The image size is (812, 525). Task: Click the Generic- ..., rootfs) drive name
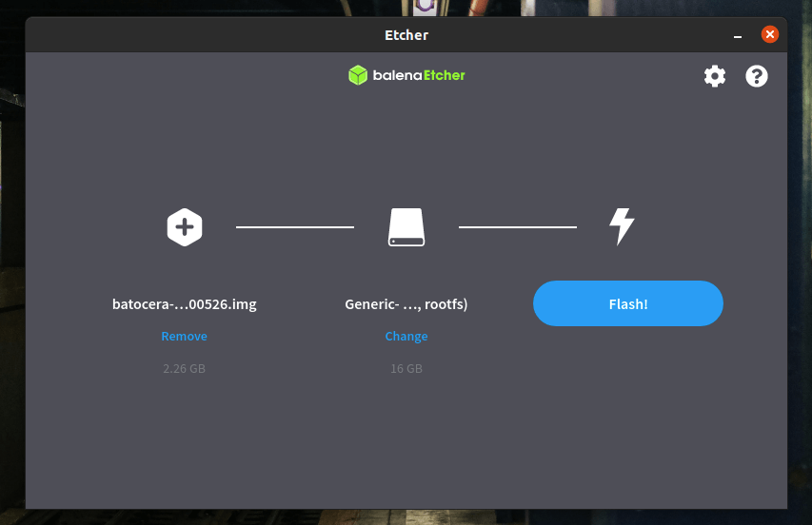point(406,304)
